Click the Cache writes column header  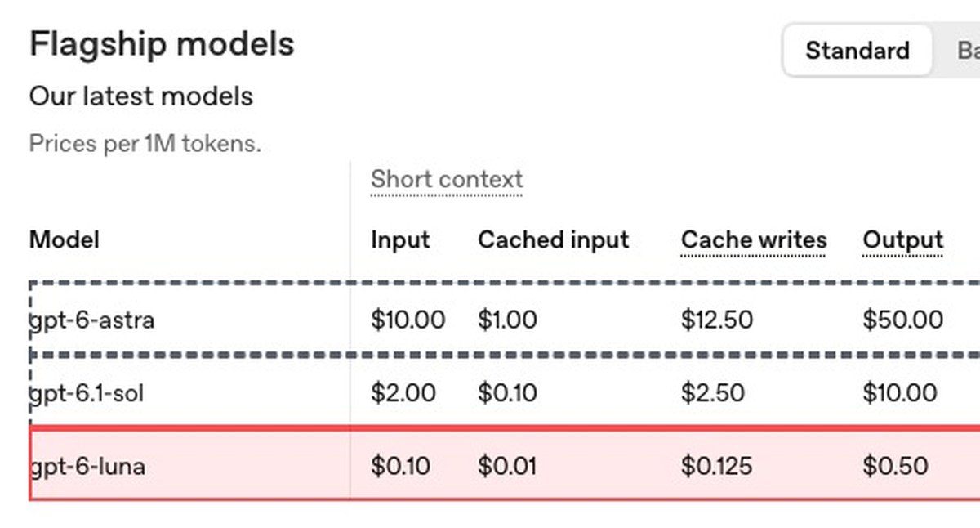[754, 240]
